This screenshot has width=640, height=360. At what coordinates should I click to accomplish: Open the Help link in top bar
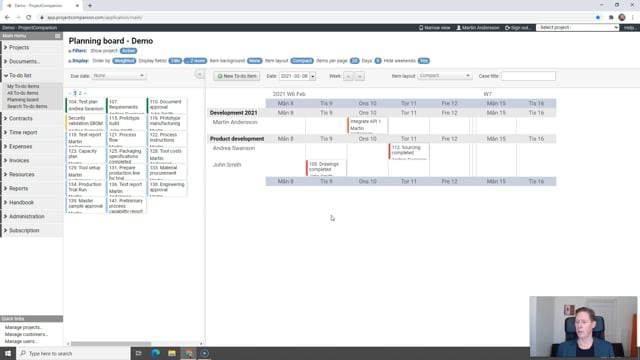tap(629, 28)
